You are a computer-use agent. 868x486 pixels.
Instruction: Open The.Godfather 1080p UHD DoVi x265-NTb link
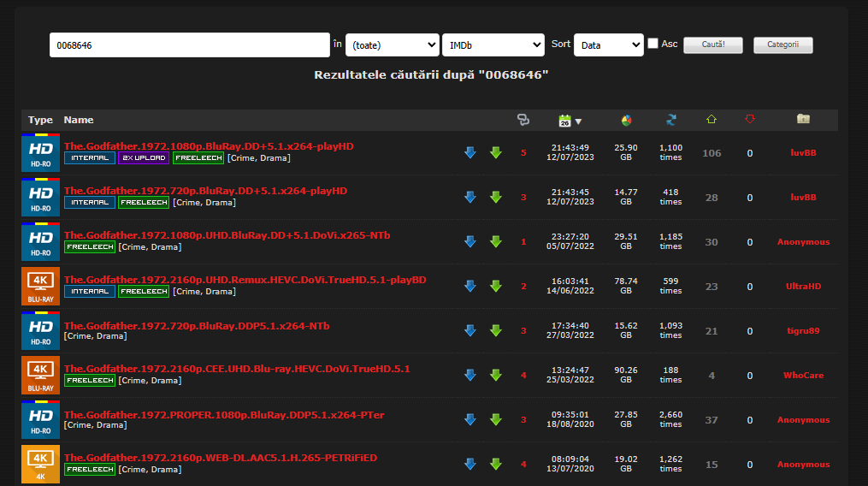pyautogui.click(x=227, y=235)
